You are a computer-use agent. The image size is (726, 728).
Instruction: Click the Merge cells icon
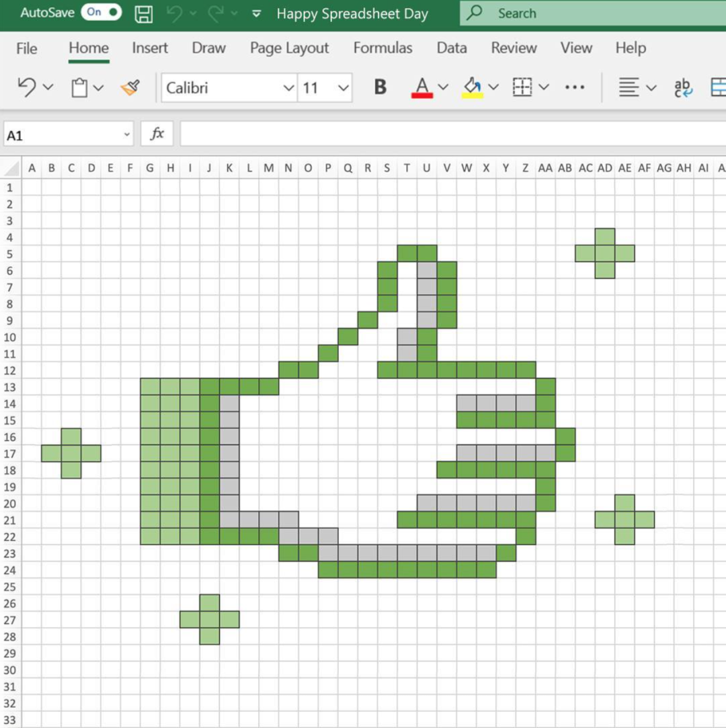tap(718, 87)
